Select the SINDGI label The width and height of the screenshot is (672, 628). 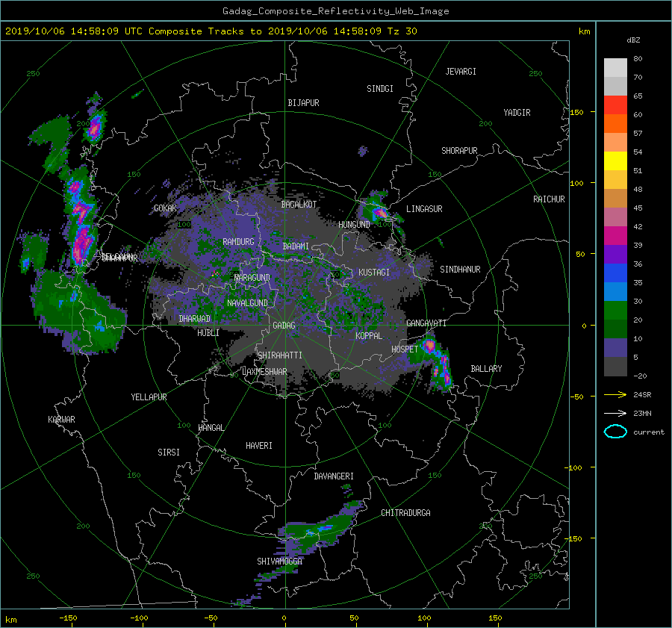point(380,89)
